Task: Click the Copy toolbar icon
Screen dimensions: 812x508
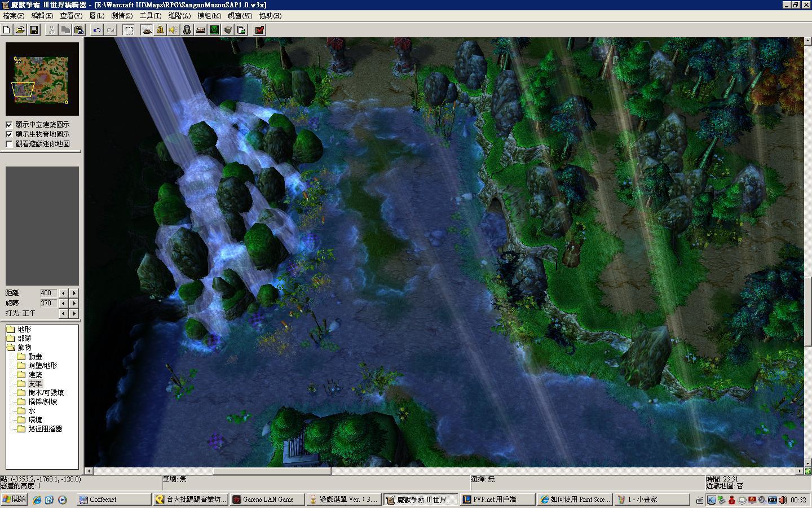Action: point(65,30)
